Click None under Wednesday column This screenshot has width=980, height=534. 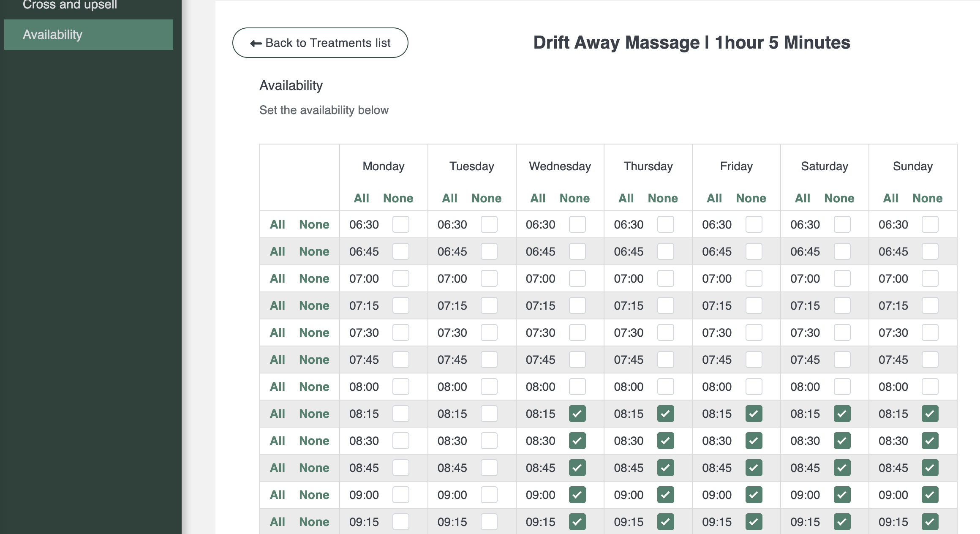pos(574,198)
